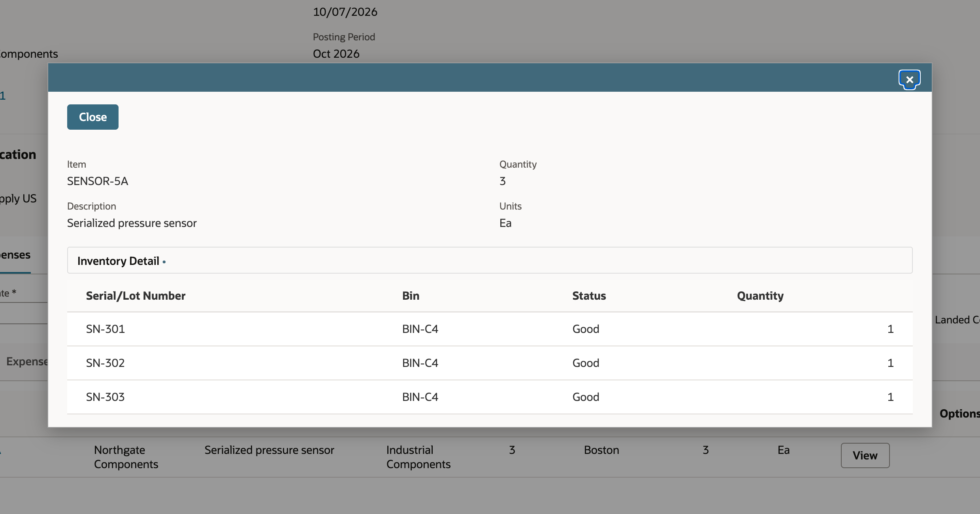Click the Serialized pressure sensor description in dialog
The image size is (980, 514).
(x=132, y=223)
